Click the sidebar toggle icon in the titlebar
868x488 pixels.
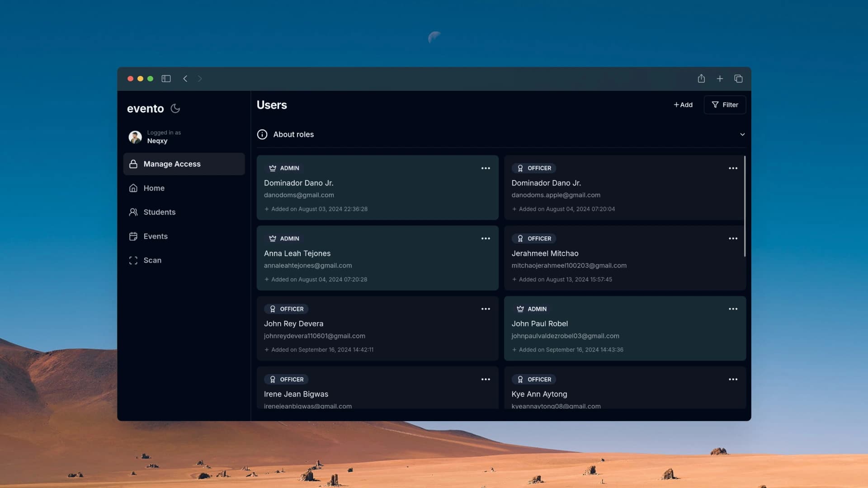pyautogui.click(x=166, y=79)
